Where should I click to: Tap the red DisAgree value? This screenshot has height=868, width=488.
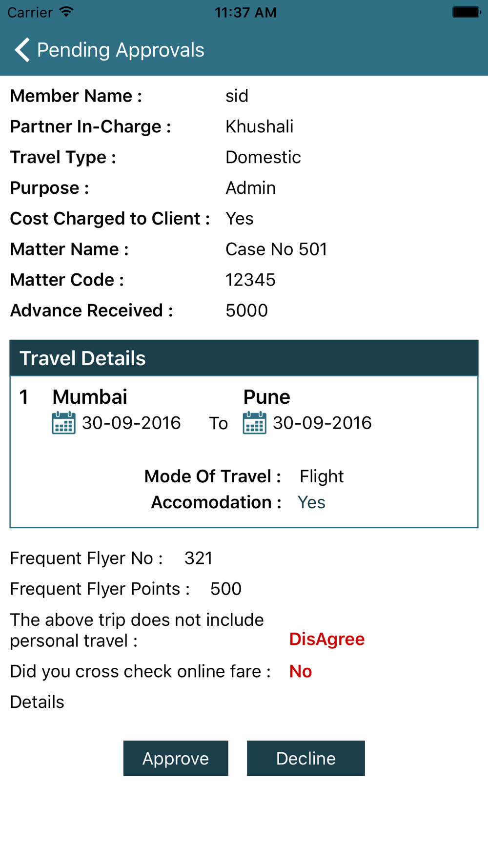pyautogui.click(x=326, y=639)
